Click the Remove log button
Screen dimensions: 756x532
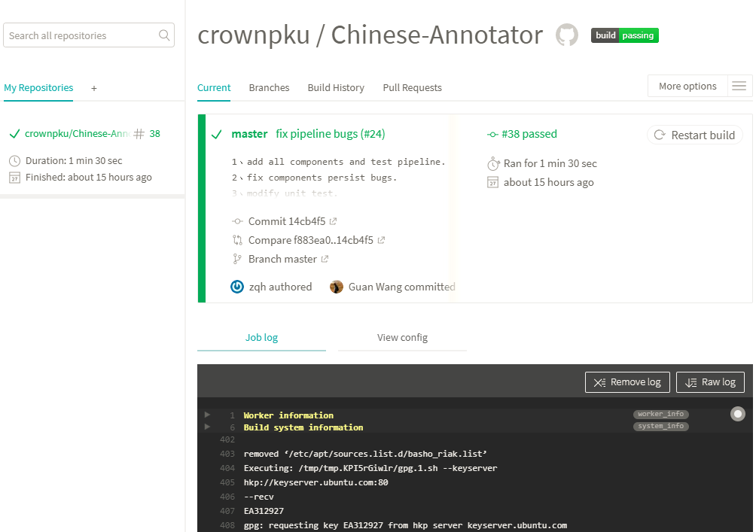[627, 382]
